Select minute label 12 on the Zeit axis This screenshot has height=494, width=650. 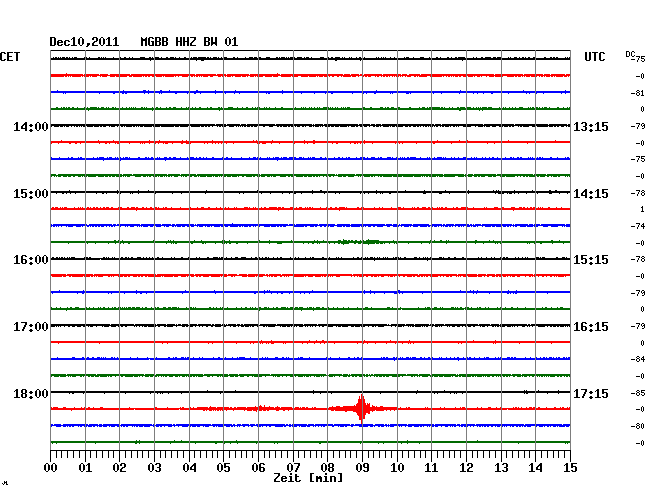tap(466, 468)
